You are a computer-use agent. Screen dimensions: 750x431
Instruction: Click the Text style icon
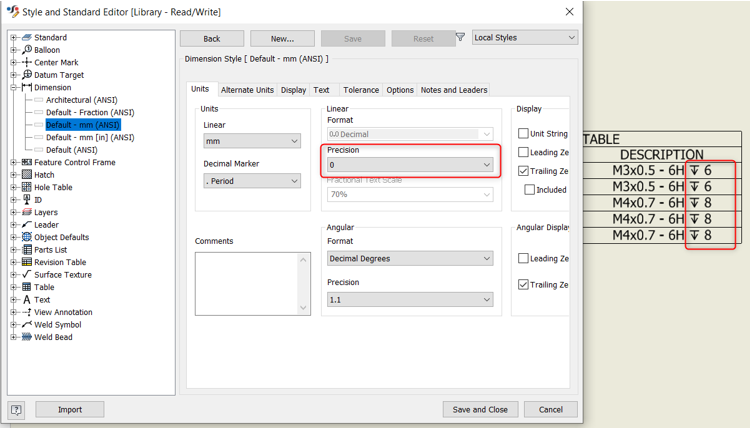click(27, 299)
